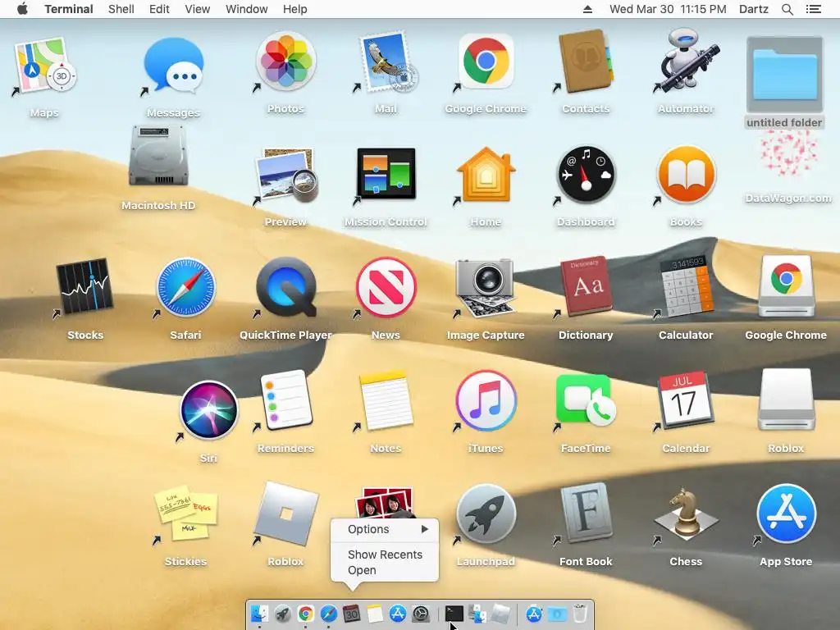Select the Home app icon
The width and height of the screenshot is (840, 630).
[486, 176]
